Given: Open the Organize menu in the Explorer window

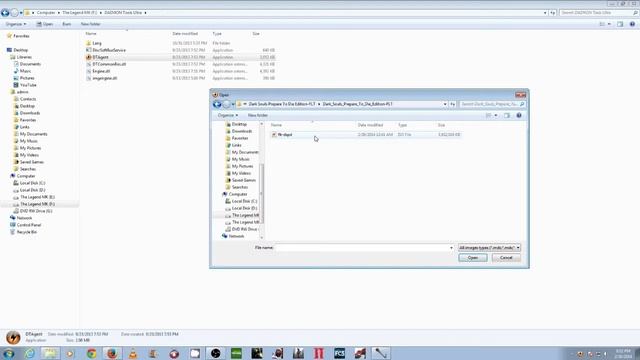Looking at the screenshot, I should (16, 24).
